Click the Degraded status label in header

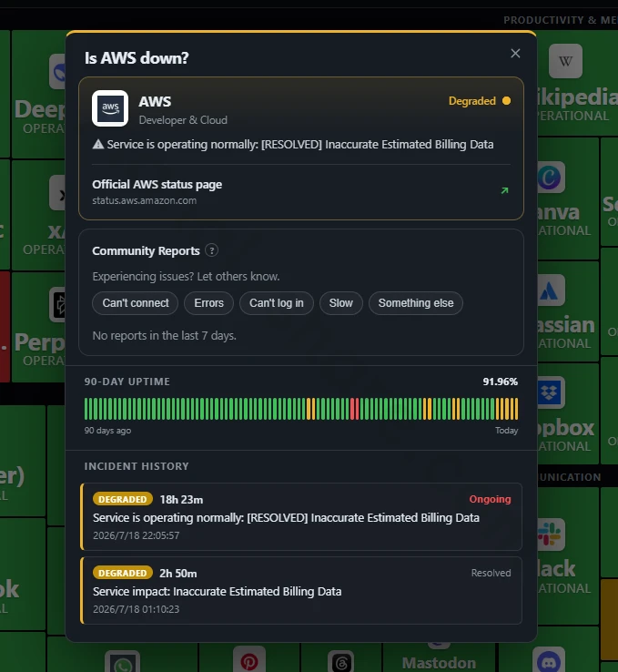(472, 101)
